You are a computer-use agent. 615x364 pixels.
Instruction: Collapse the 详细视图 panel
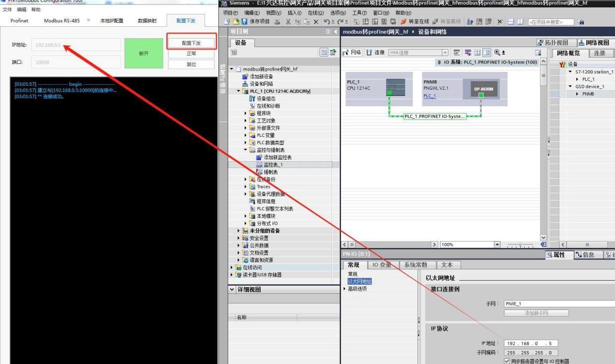coord(232,290)
